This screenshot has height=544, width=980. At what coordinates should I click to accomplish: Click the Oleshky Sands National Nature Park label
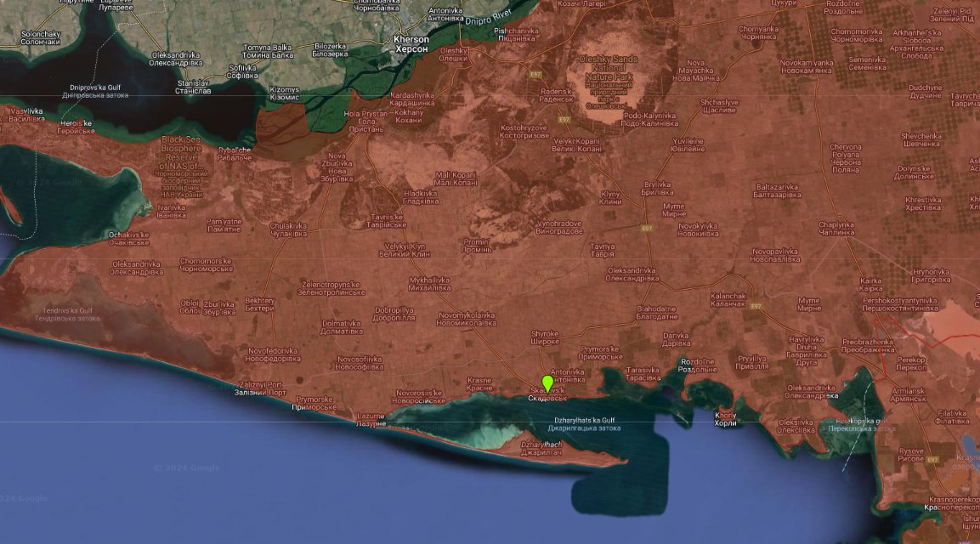609,82
